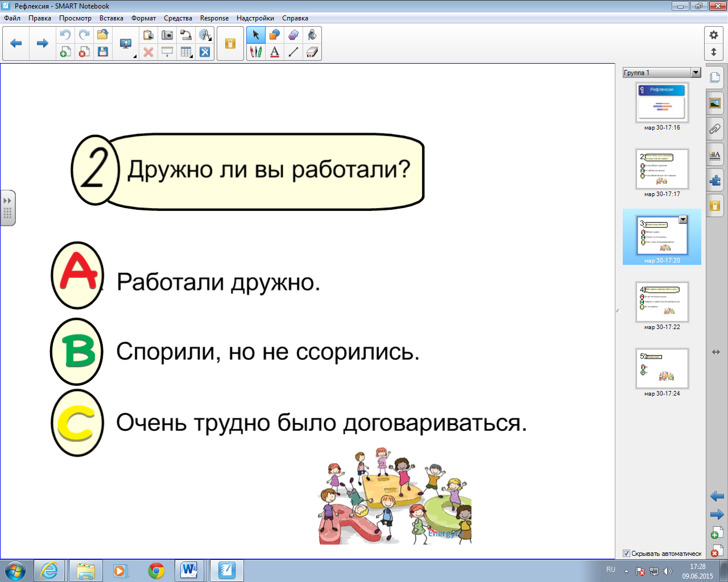Click the Screen Capture camera icon
Image resolution: width=728 pixels, height=582 pixels.
(167, 35)
